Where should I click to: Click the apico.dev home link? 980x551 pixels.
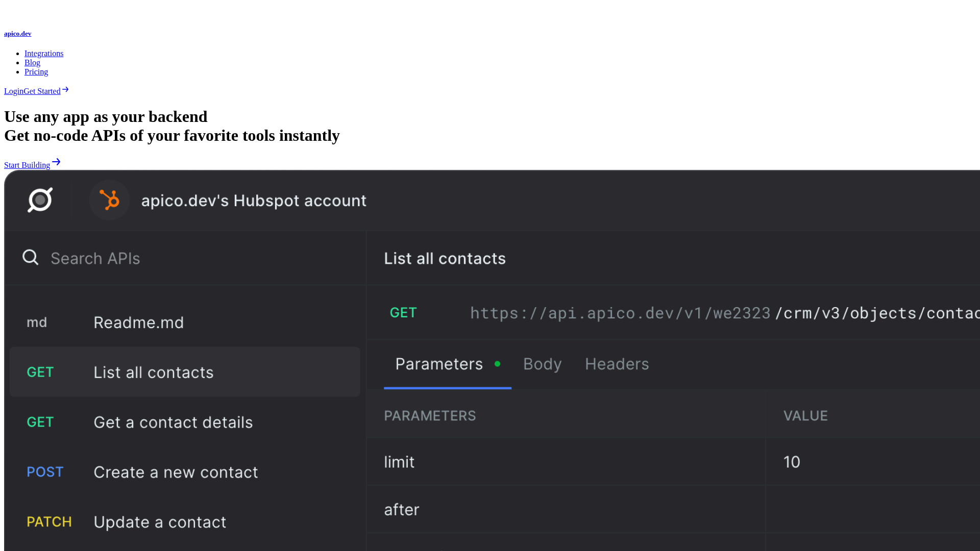pyautogui.click(x=18, y=34)
